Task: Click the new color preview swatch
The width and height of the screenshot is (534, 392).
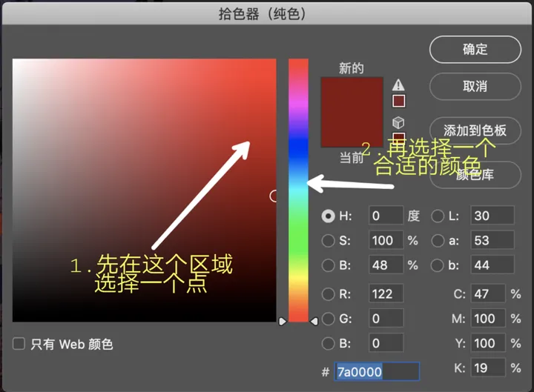Action: pos(352,112)
